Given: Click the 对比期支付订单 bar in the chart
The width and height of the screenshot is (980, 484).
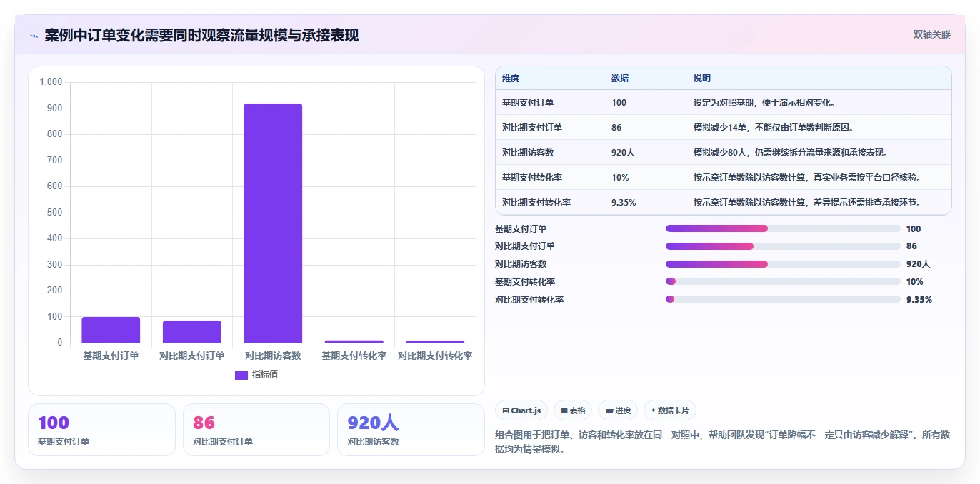Looking at the screenshot, I should pos(192,331).
